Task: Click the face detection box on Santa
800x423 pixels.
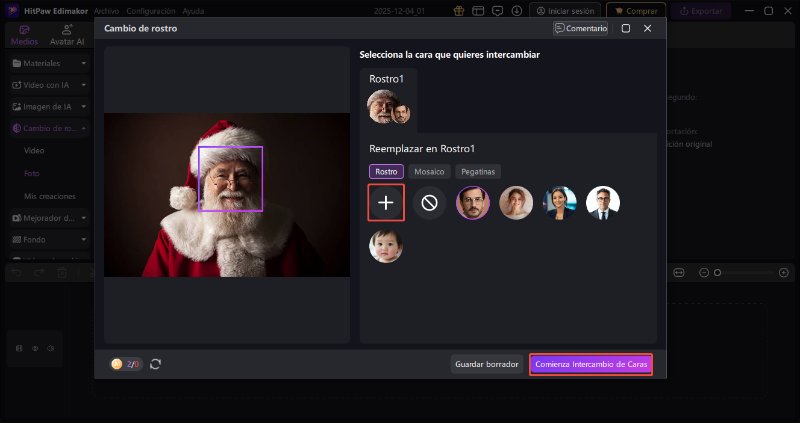Action: pyautogui.click(x=231, y=179)
